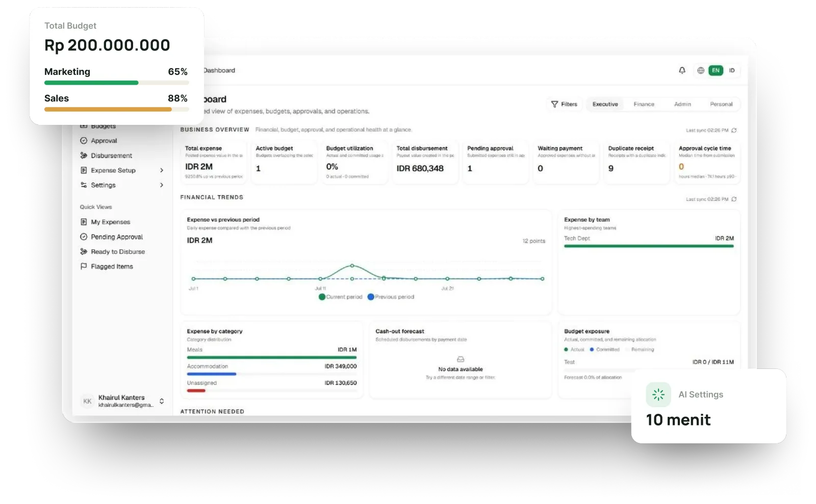The image size is (816, 504).
Task: Open Ready to Disburse quick view icon
Action: tap(84, 251)
